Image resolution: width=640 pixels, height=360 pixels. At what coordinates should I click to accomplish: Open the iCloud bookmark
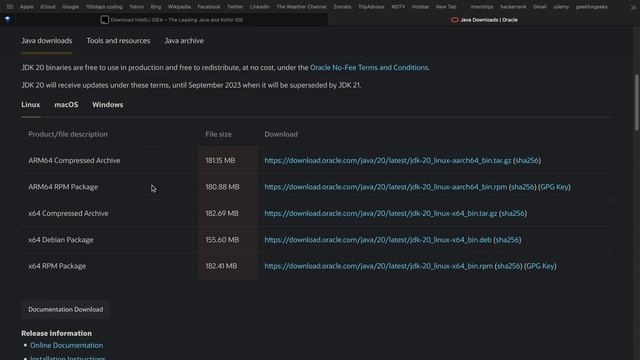48,7
